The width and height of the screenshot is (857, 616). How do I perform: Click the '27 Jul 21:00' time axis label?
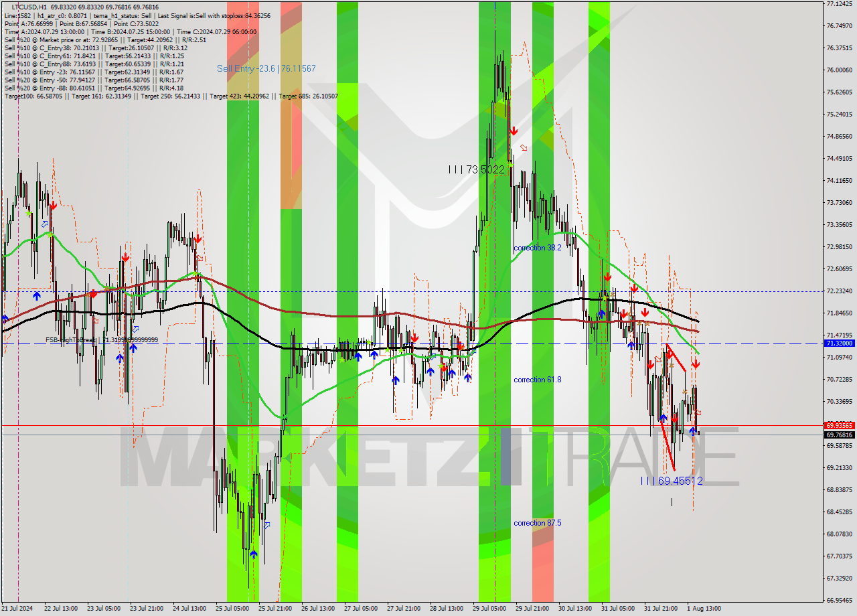pos(404,609)
